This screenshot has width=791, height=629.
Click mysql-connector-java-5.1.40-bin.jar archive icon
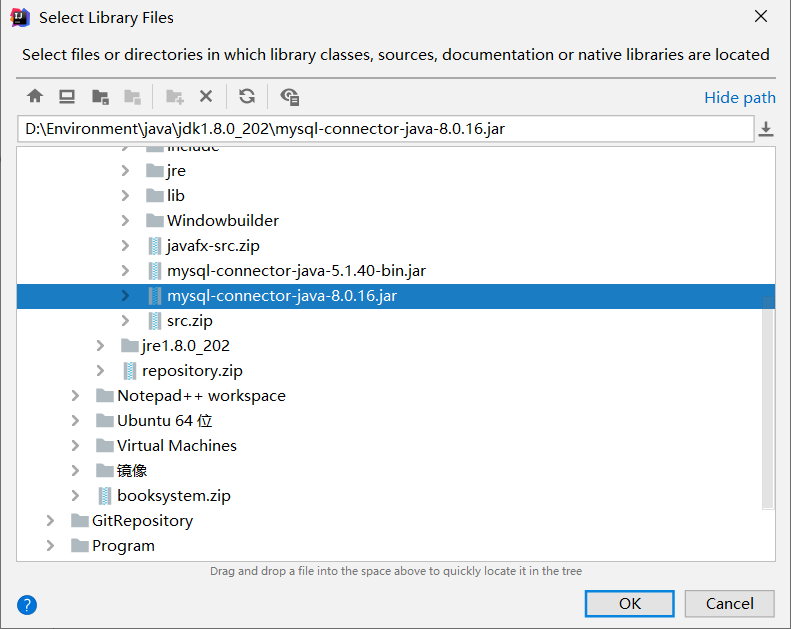point(155,271)
